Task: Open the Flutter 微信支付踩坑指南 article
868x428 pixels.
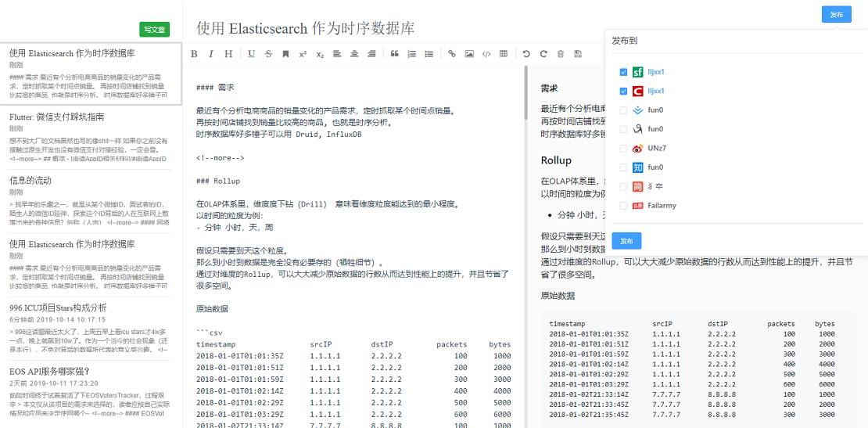Action: [57, 117]
